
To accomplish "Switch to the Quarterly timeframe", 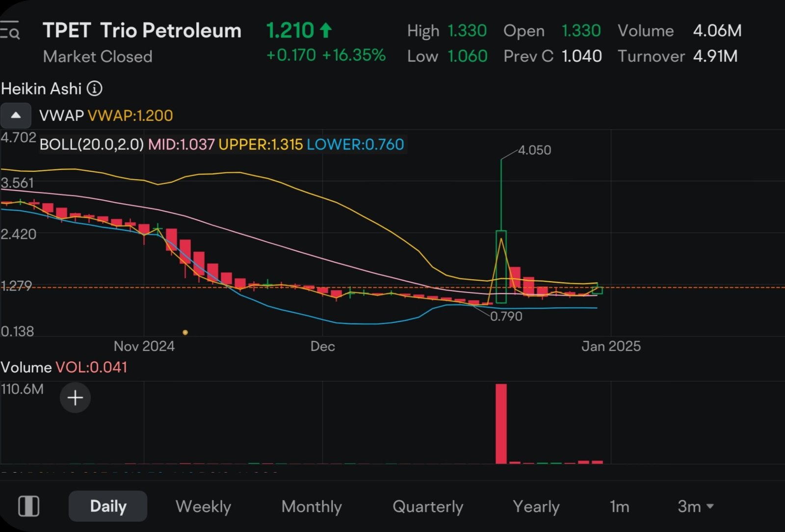I will 428,506.
